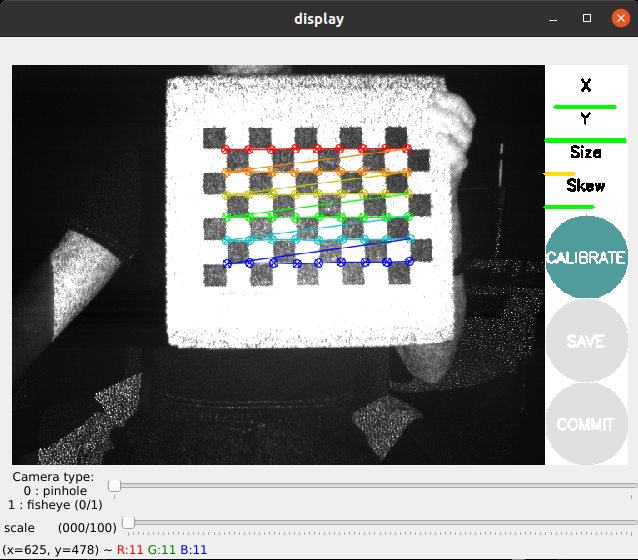Minimize the display window
Image resolution: width=638 pixels, height=560 pixels.
coord(553,19)
